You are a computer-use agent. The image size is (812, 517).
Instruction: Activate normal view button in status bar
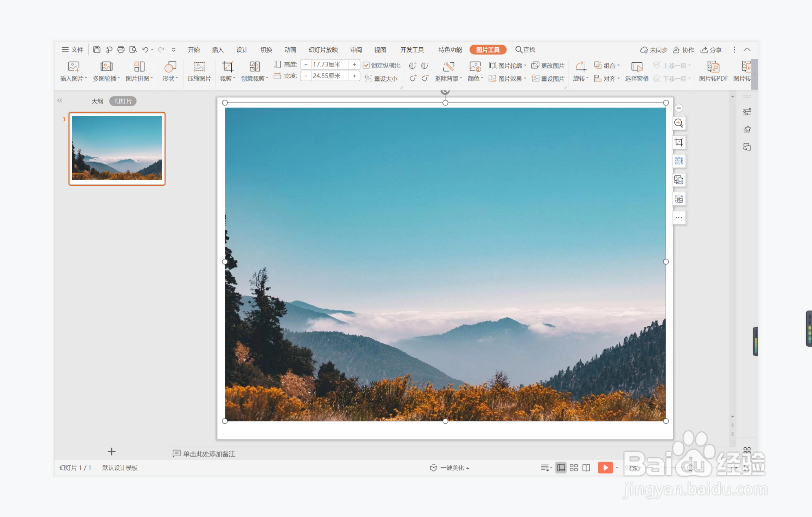[x=561, y=468]
